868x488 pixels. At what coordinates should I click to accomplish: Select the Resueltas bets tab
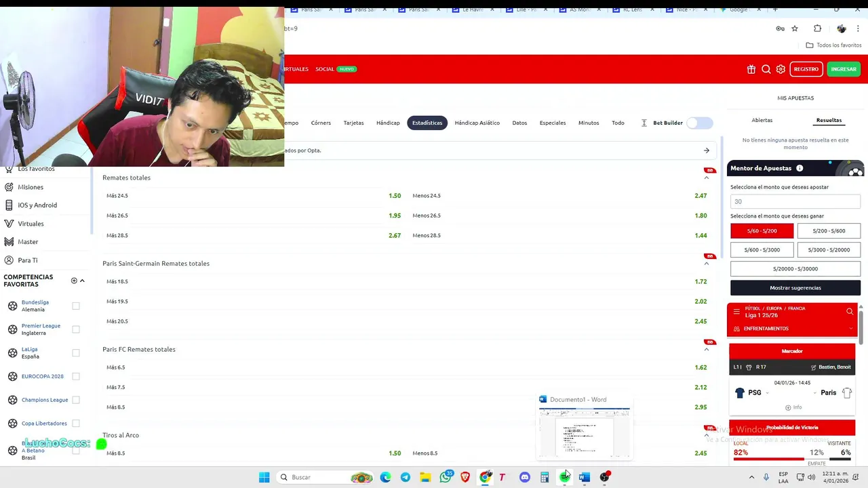click(829, 120)
